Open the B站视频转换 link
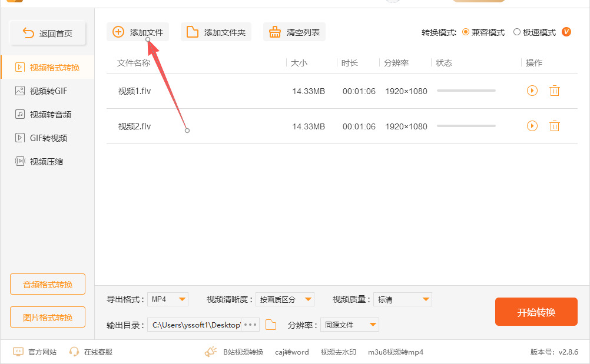590x364 pixels. 243,352
